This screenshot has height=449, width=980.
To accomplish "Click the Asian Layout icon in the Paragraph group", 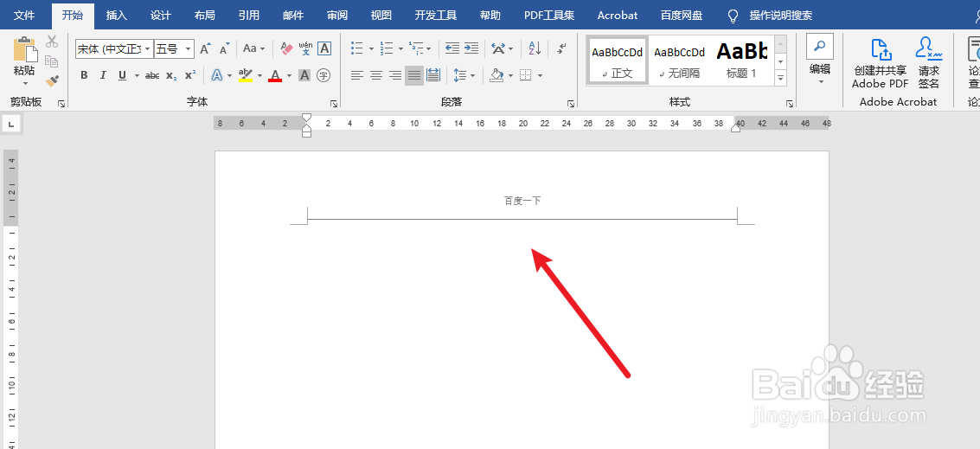I will pyautogui.click(x=498, y=48).
